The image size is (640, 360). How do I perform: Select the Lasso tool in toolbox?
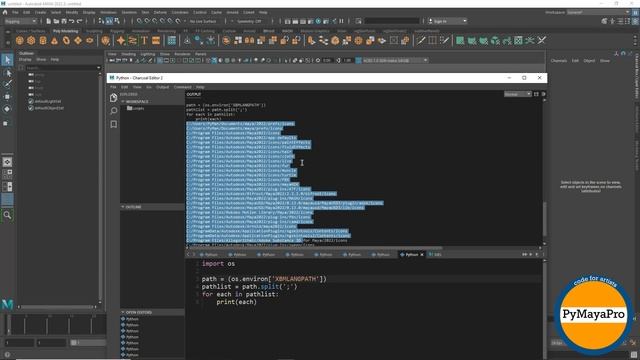tap(7, 73)
